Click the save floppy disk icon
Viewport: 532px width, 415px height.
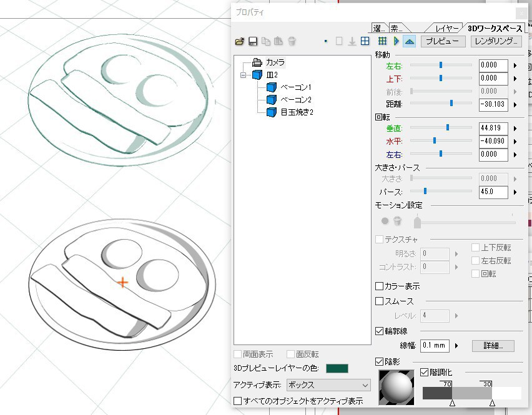(253, 41)
